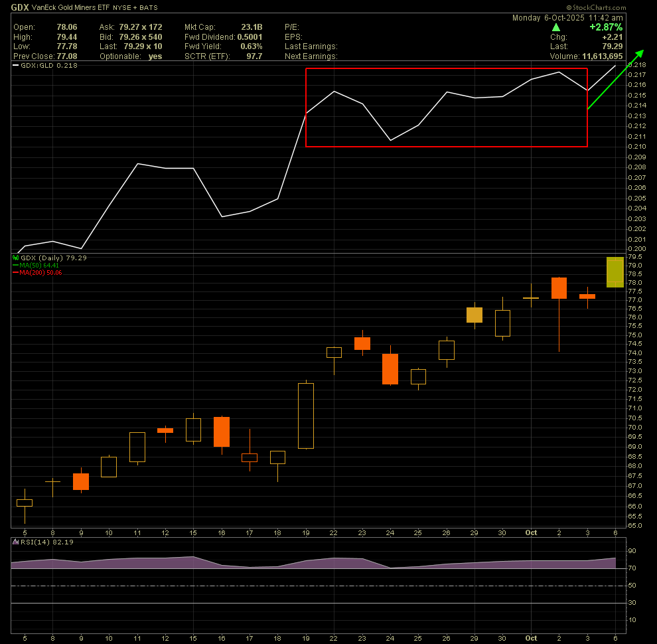This screenshot has width=657, height=644.
Task: Select the MA(50) 64.41 legend entry
Action: (39, 266)
